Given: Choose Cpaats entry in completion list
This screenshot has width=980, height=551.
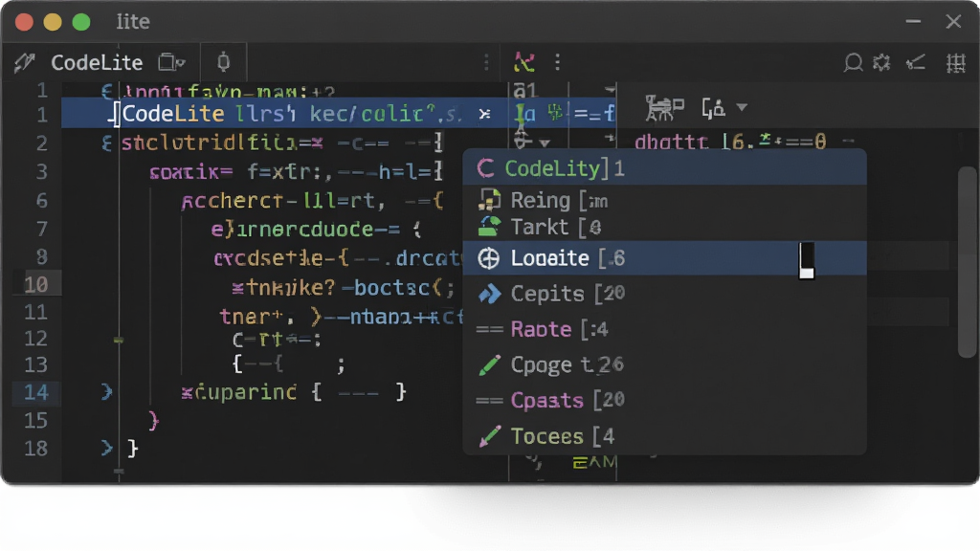Looking at the screenshot, I should [664, 401].
